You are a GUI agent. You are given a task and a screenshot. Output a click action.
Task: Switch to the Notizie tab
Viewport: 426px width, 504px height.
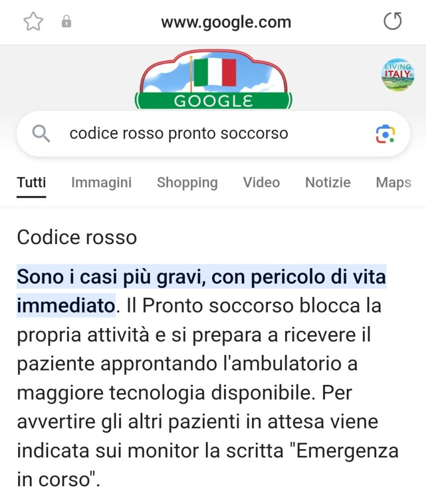pos(328,183)
